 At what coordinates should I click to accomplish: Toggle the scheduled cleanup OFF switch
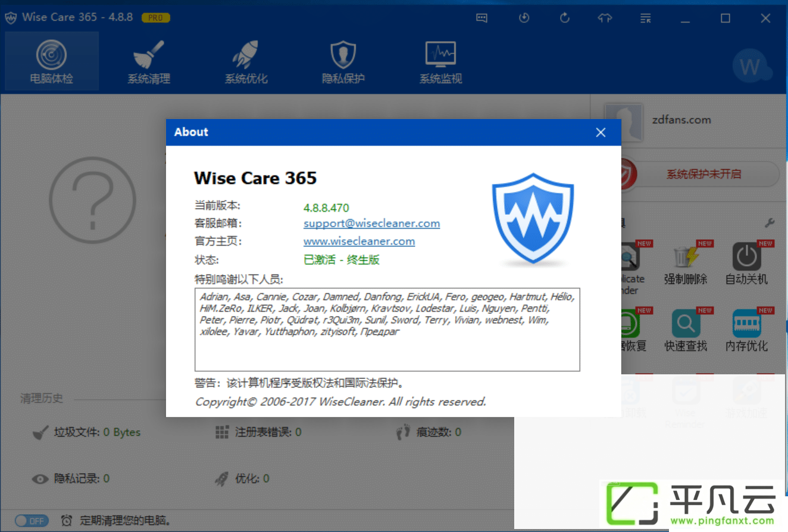pyautogui.click(x=32, y=521)
